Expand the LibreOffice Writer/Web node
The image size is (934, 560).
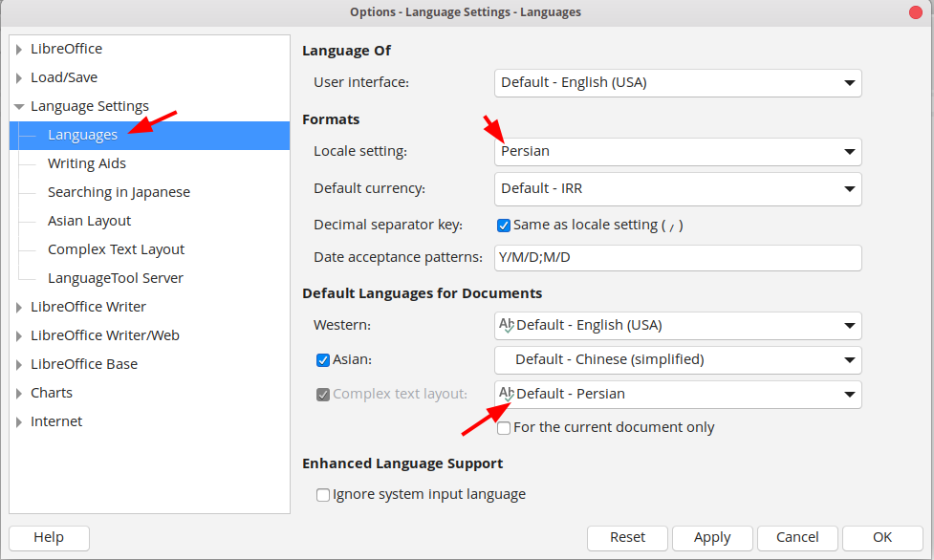click(19, 336)
